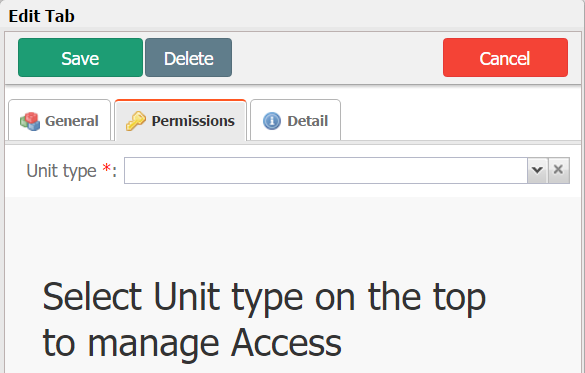Screen dimensions: 585x373
Task: Click the colored cubes icon on General tab
Action: pyautogui.click(x=30, y=121)
